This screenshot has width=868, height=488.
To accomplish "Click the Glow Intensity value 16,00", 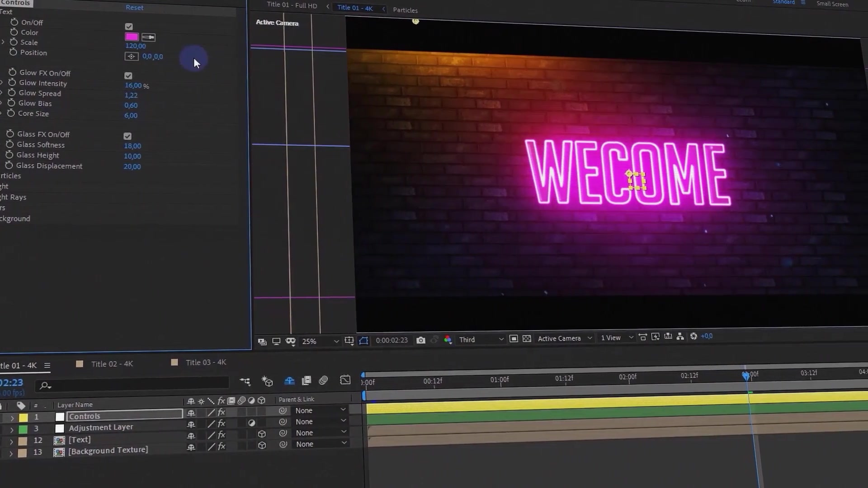I will [x=133, y=85].
